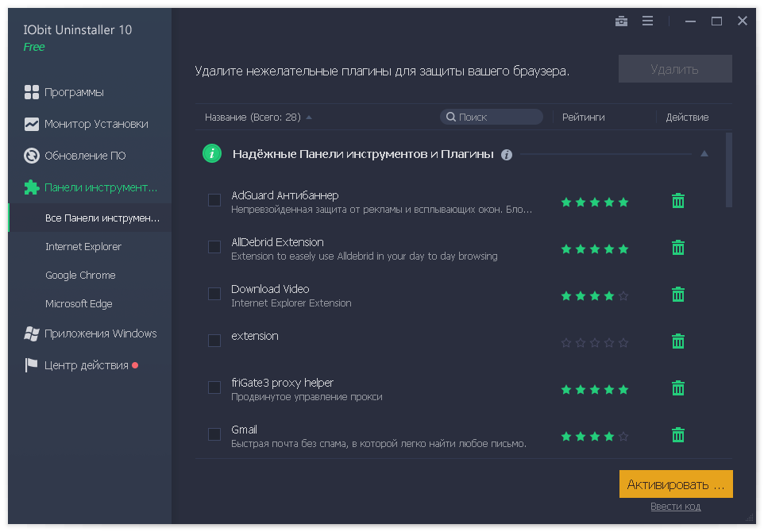Collapse the trusted toolbars and plugins section

704,154
